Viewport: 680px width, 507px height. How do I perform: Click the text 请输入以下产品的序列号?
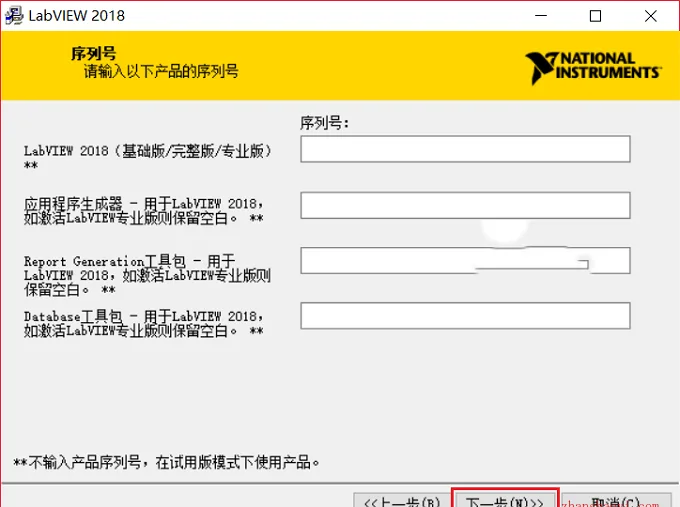click(x=161, y=71)
